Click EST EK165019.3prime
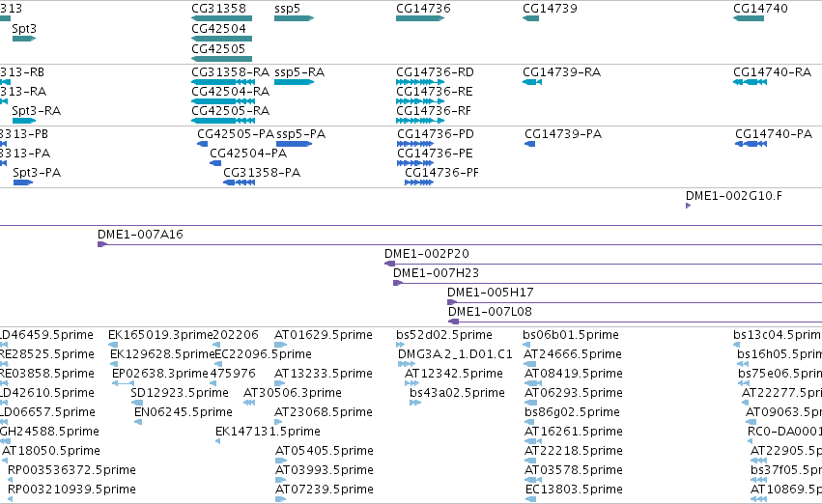Screen dimensions: 822x504 coord(160,335)
